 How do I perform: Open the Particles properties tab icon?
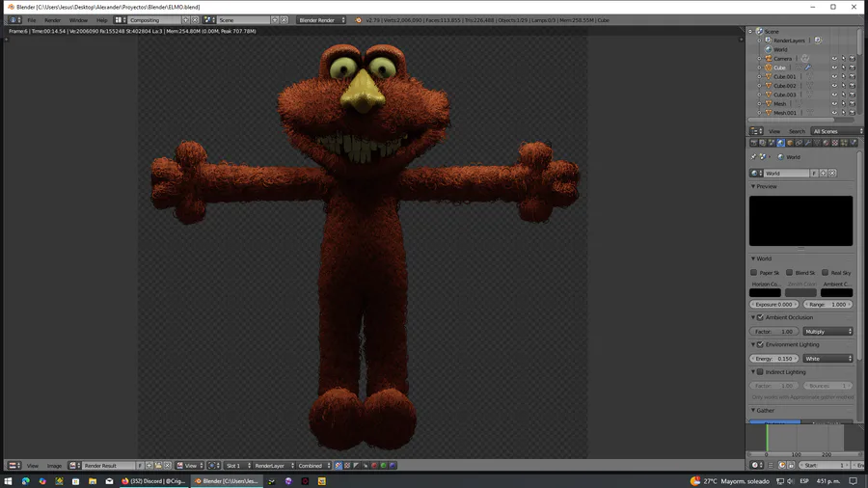click(844, 143)
